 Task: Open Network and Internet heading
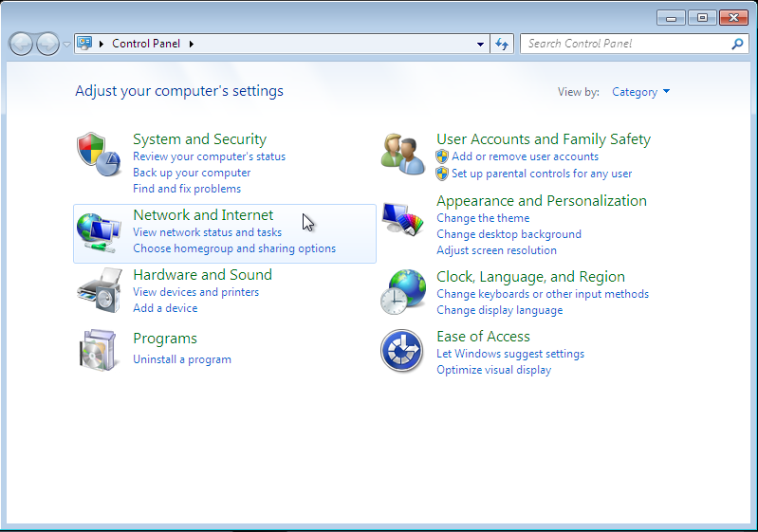(203, 215)
